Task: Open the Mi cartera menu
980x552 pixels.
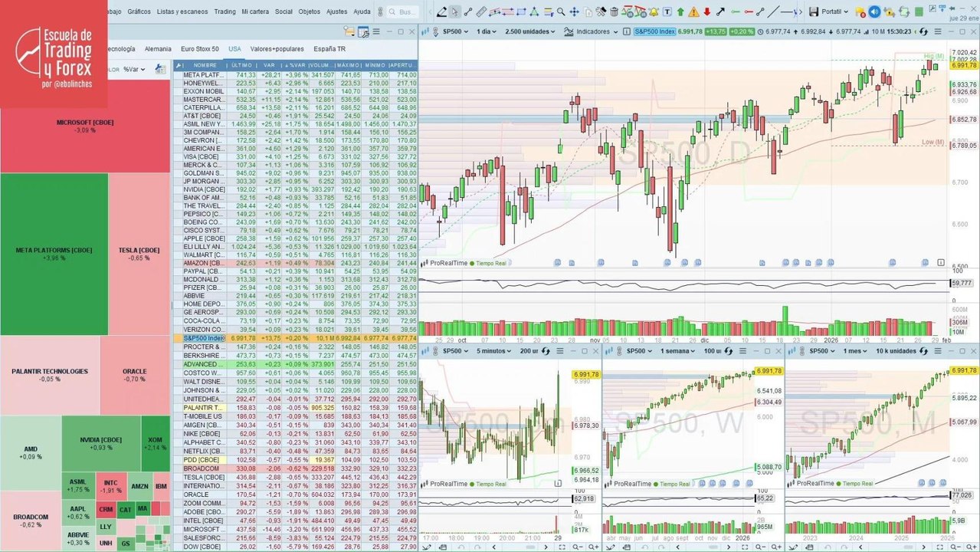Action: pos(255,11)
